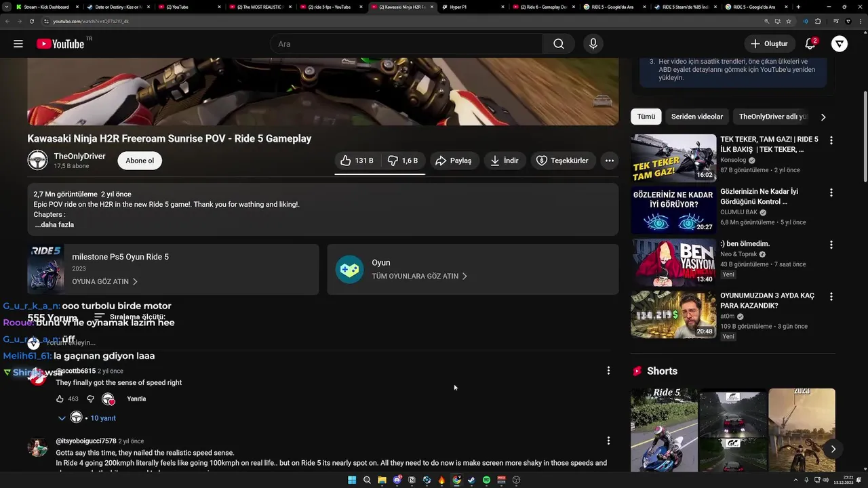
Task: Click the search magnifier button
Action: tap(558, 44)
